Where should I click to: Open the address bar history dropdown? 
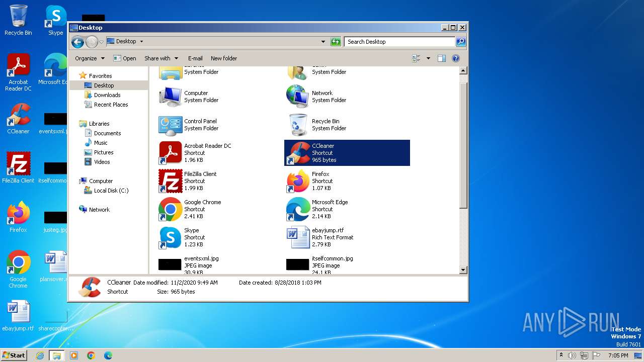tap(323, 42)
